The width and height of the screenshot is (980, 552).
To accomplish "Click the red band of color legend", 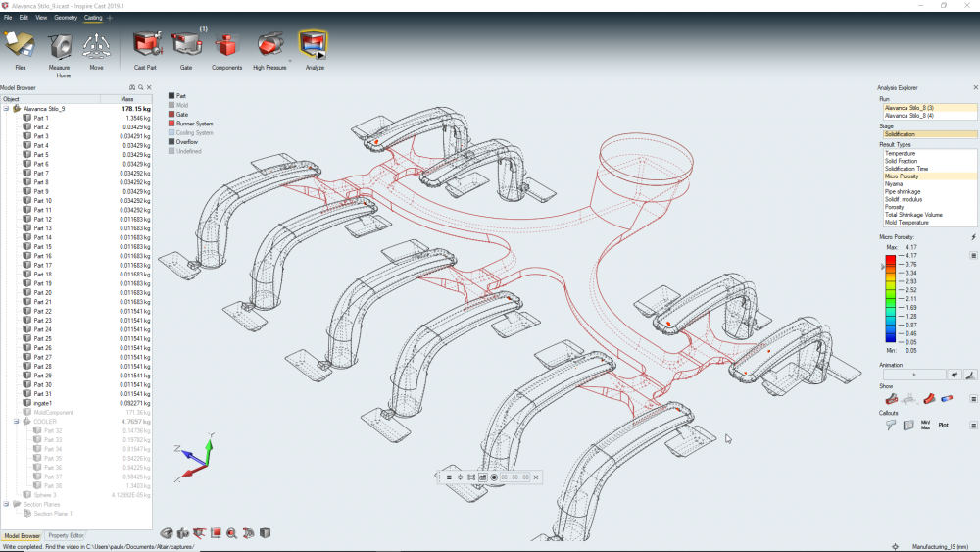I will tap(890, 260).
